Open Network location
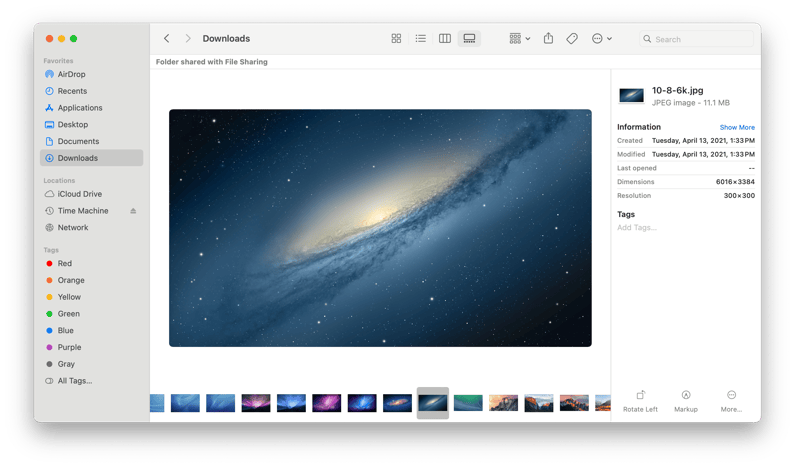Screen dimensions: 795x467 pyautogui.click(x=91, y=227)
